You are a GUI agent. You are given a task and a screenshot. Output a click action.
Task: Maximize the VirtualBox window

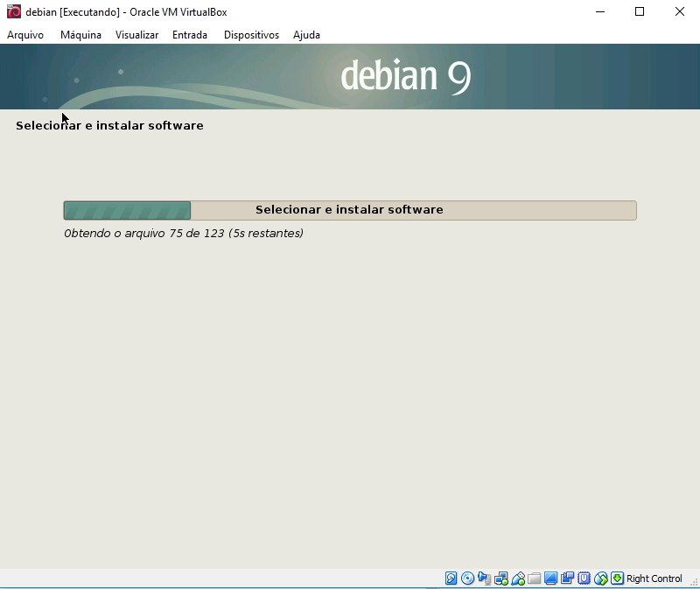click(640, 11)
